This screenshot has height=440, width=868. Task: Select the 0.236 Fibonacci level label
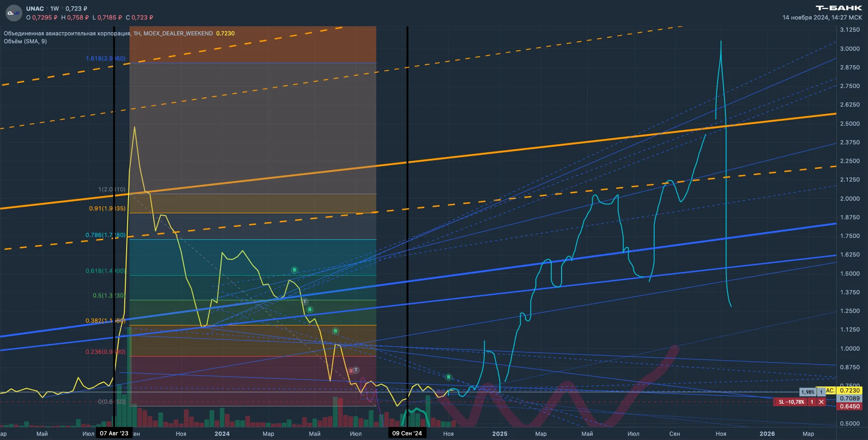(x=106, y=352)
